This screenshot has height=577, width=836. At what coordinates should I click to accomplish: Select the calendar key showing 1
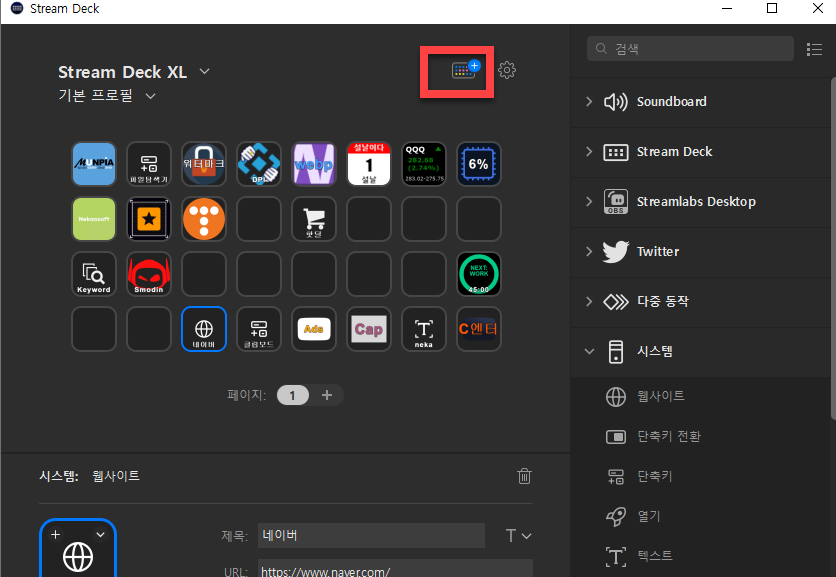click(369, 164)
